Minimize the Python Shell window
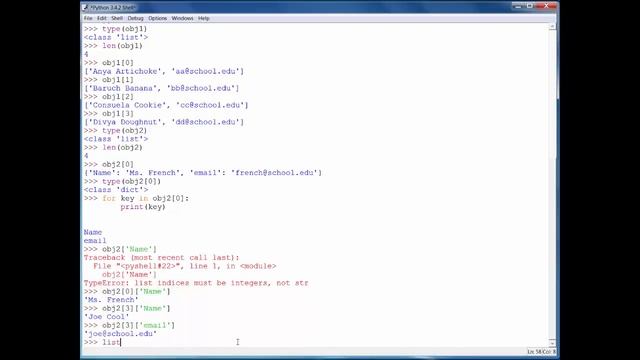This screenshot has height=360, width=640. [x=518, y=6]
